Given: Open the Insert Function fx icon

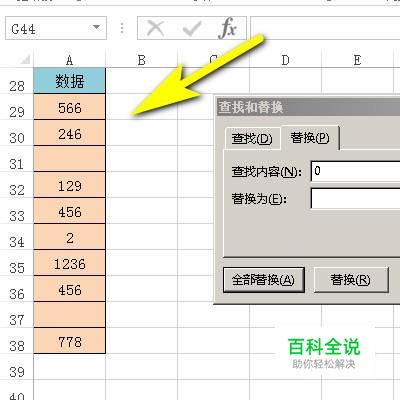Looking at the screenshot, I should click(x=228, y=28).
